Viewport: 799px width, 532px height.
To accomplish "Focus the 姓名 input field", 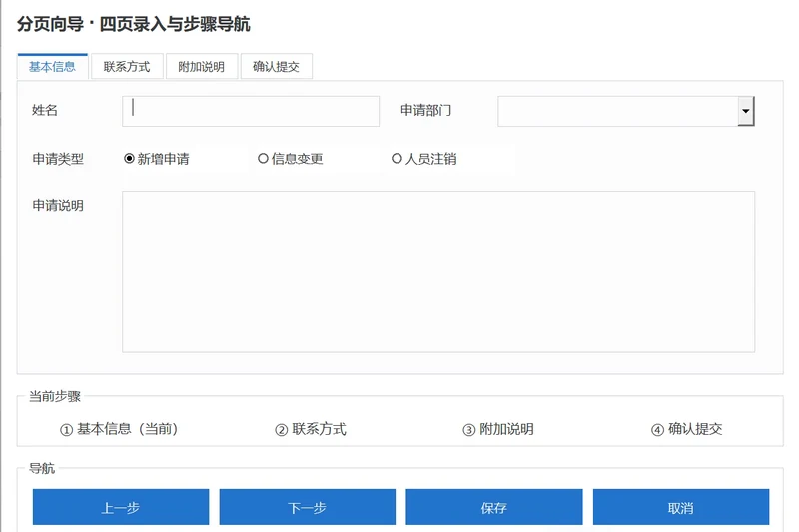I will [251, 111].
